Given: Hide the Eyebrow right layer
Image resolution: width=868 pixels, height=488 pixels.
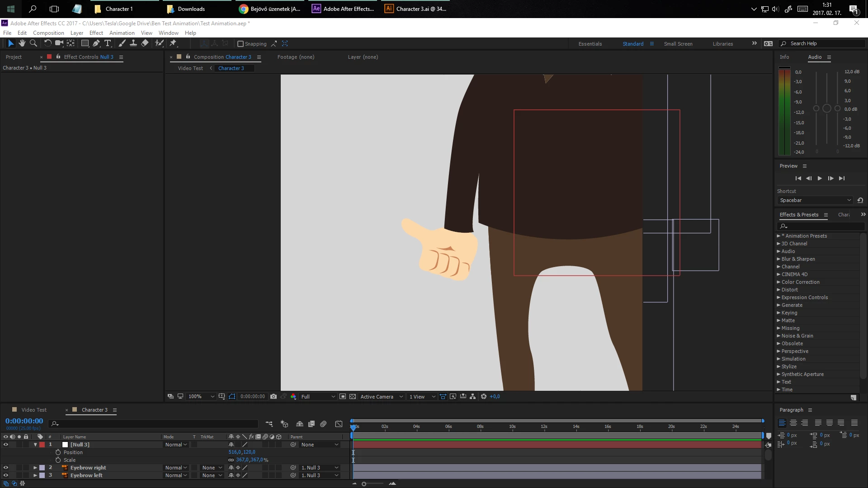Looking at the screenshot, I should coord(5,468).
